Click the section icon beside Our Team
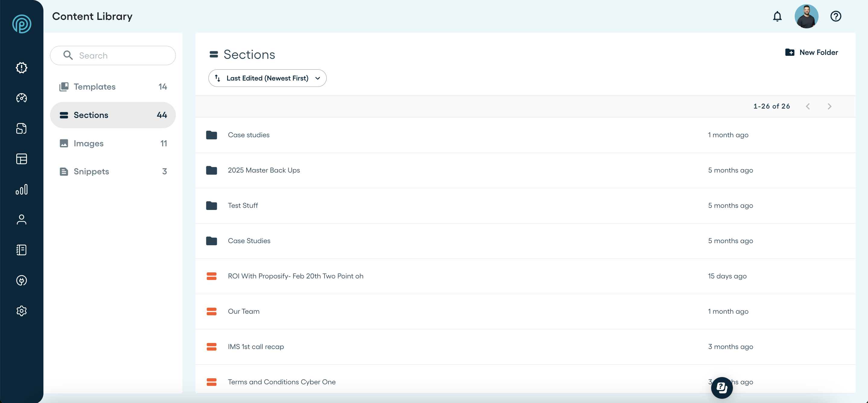 pos(211,311)
